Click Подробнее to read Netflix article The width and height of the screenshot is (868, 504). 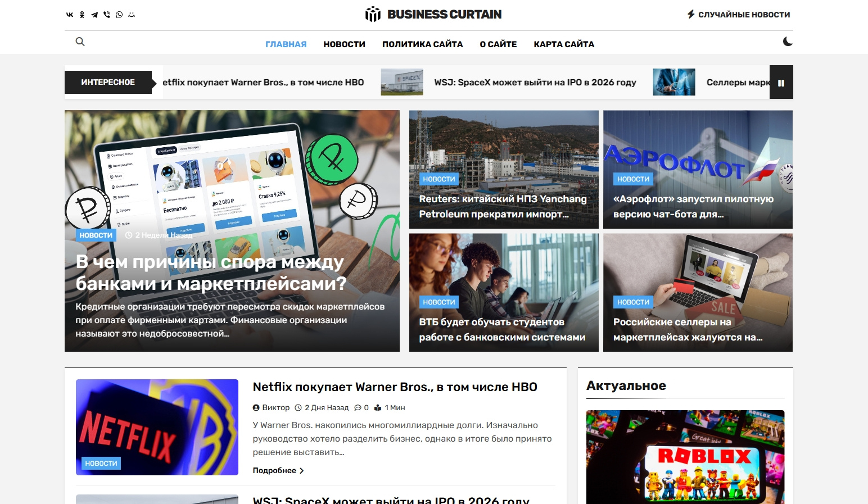[278, 471]
